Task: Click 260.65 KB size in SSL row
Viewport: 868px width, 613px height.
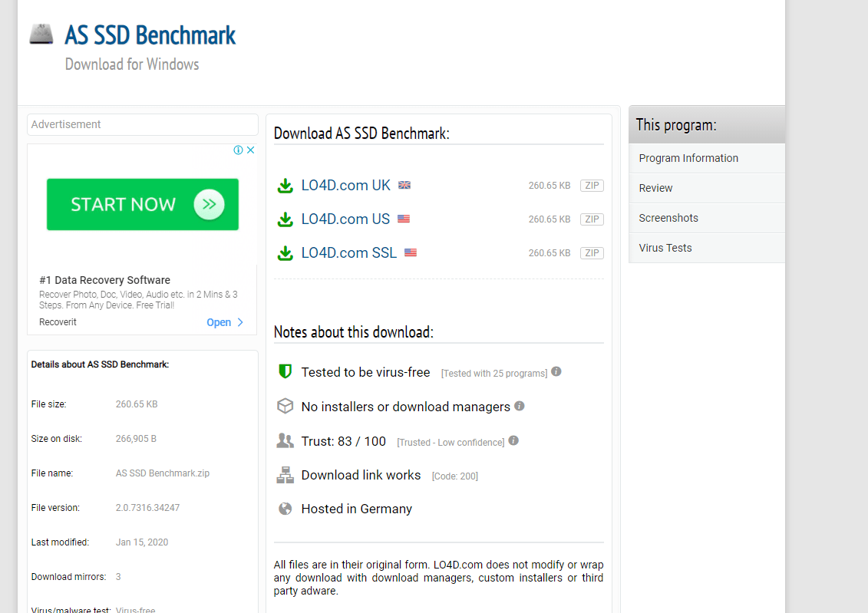Action: tap(550, 253)
